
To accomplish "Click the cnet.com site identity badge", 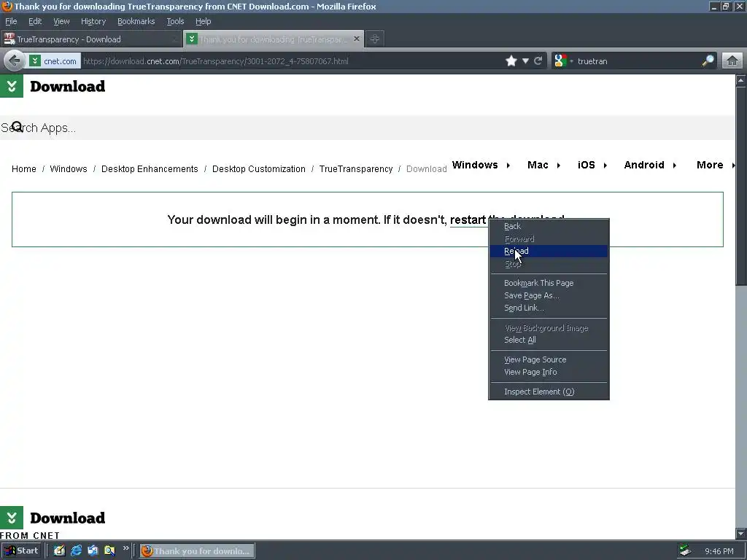I will pyautogui.click(x=54, y=61).
